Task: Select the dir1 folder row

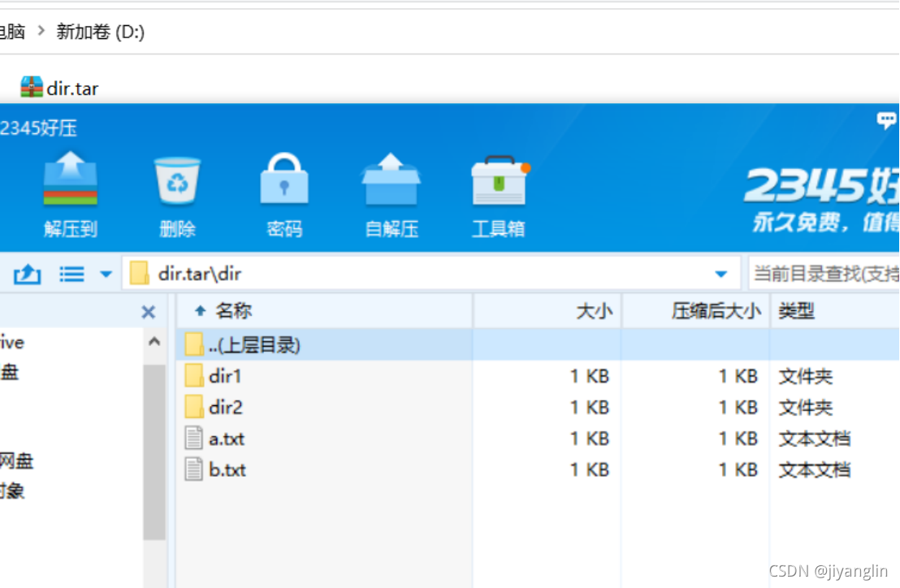Action: coord(538,376)
